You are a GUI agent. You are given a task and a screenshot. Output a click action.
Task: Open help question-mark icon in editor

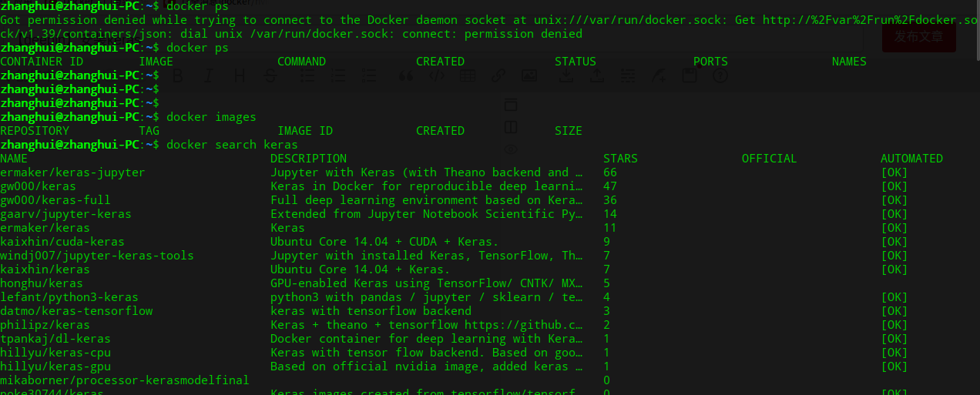coord(720,75)
